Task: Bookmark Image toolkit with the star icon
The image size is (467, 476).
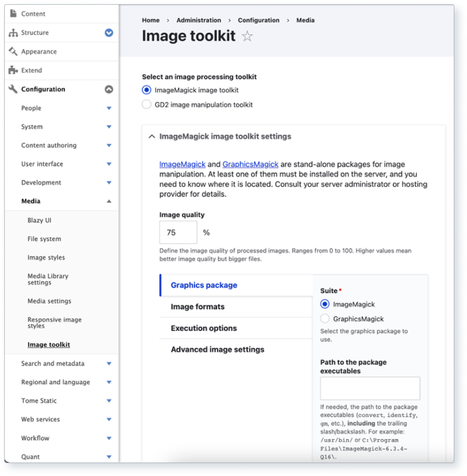Action: pos(248,36)
